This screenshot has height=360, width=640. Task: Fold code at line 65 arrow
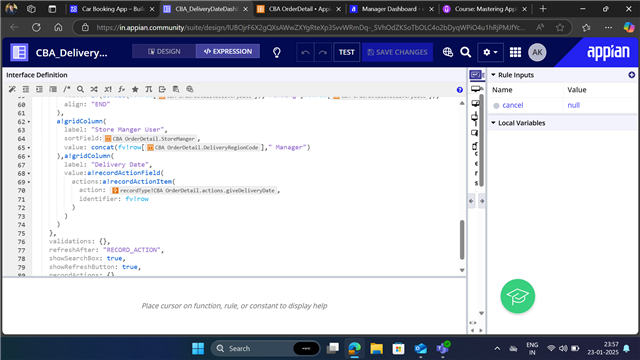(x=29, y=148)
